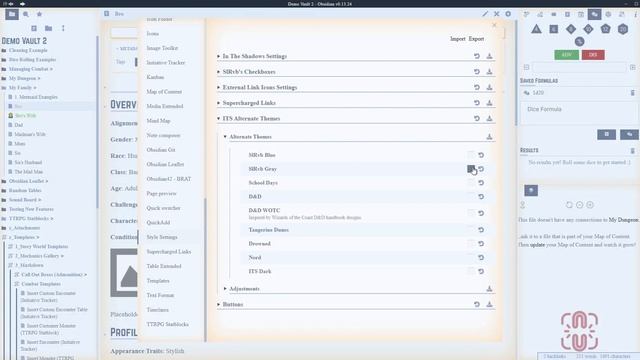Close the settings dialog
640x360 pixels.
[494, 25]
